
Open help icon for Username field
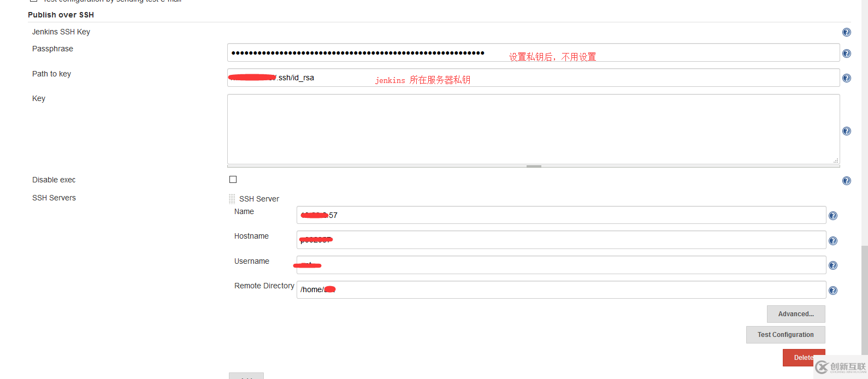[x=832, y=265]
